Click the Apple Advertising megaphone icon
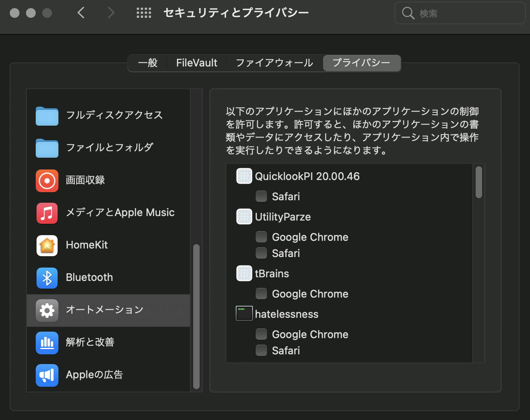 [47, 375]
